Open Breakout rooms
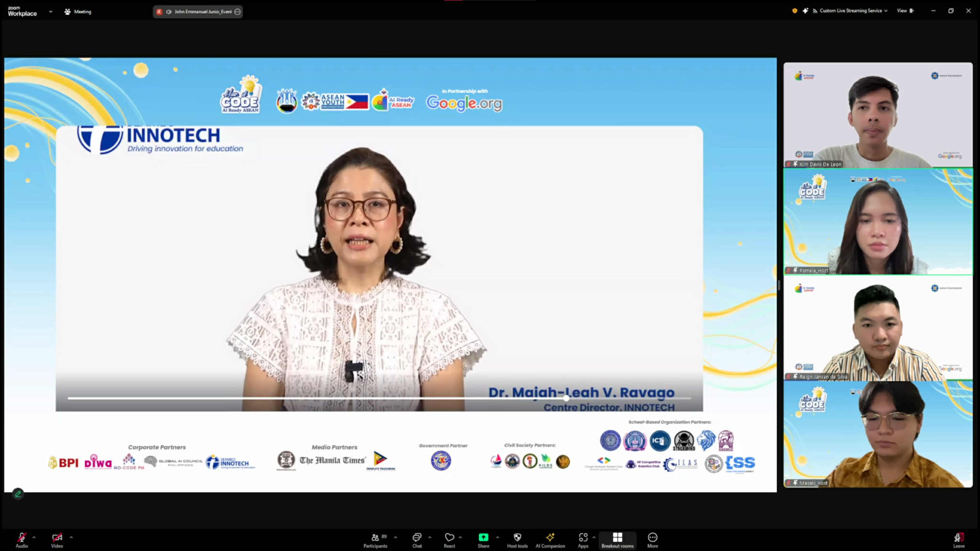 617,540
